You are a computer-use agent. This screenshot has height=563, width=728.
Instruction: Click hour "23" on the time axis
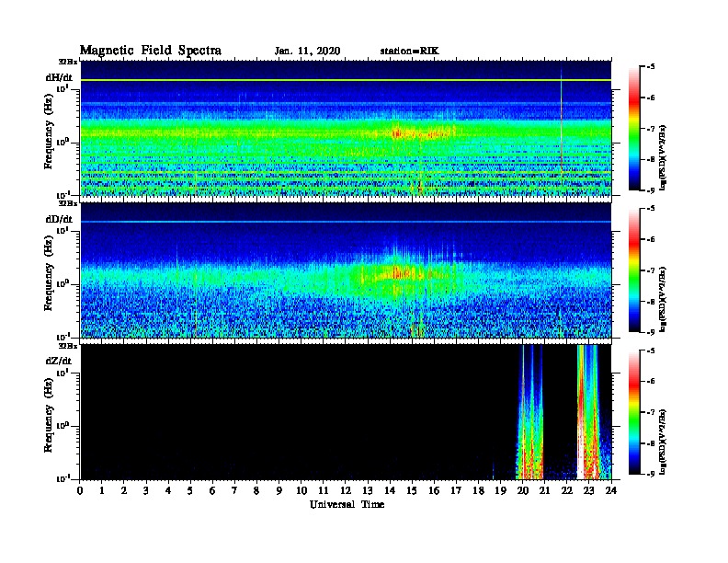click(588, 491)
